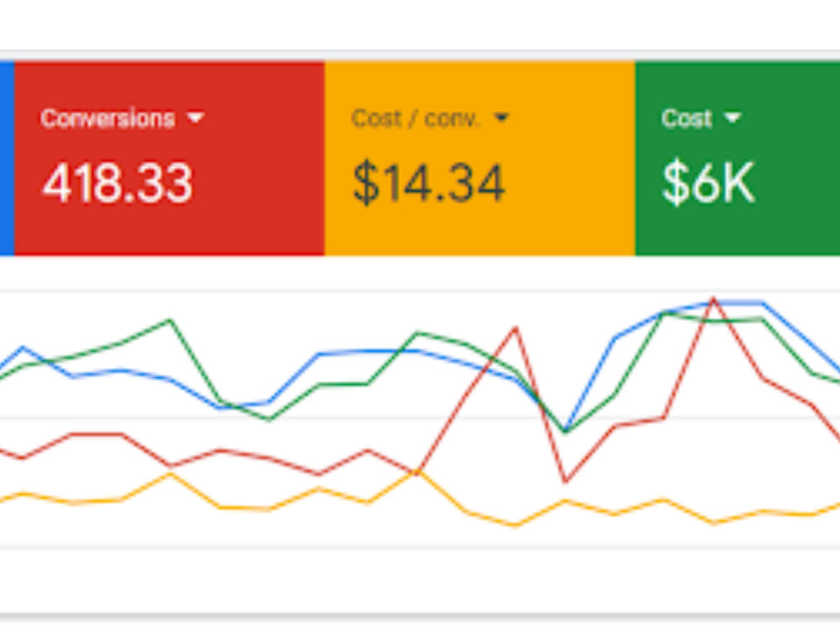Click the Conversions metric label
Screen dimensions: 840x630
[108, 118]
